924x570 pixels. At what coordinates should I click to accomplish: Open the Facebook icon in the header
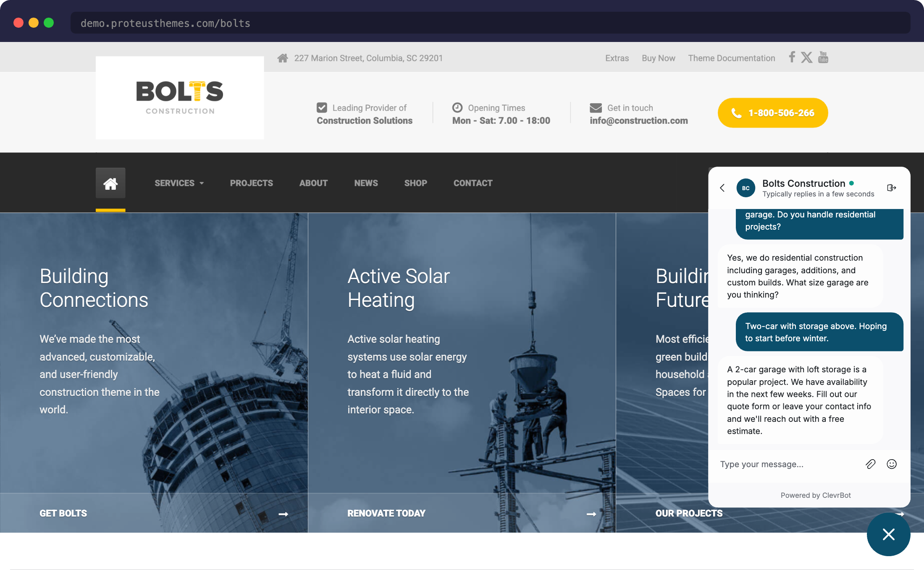[x=791, y=58]
